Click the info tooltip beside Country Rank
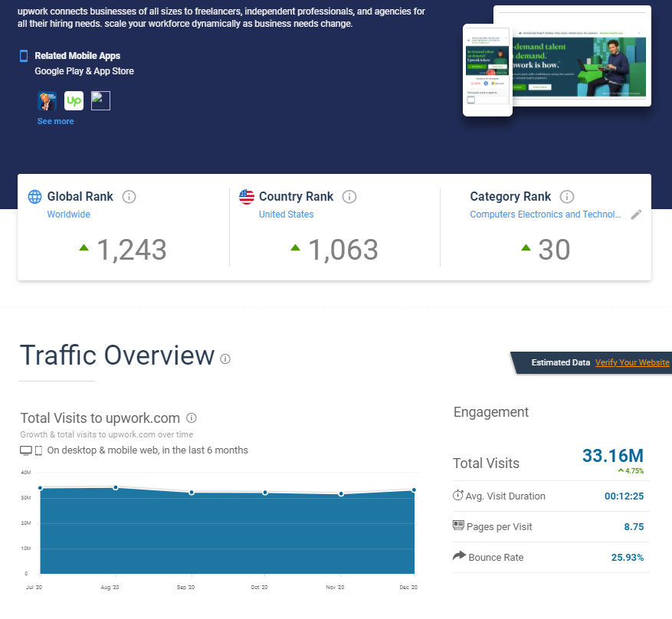Screen dimensions: 672x619 point(349,196)
